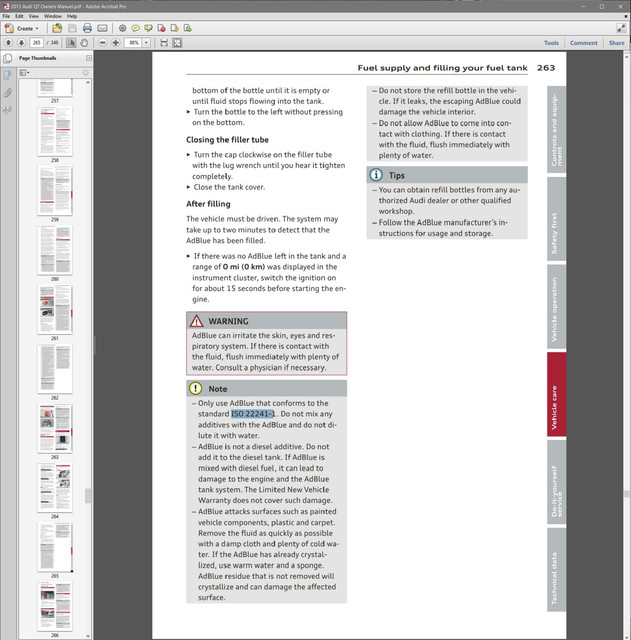Zoom in with plus button
This screenshot has width=631, height=640.
(116, 42)
